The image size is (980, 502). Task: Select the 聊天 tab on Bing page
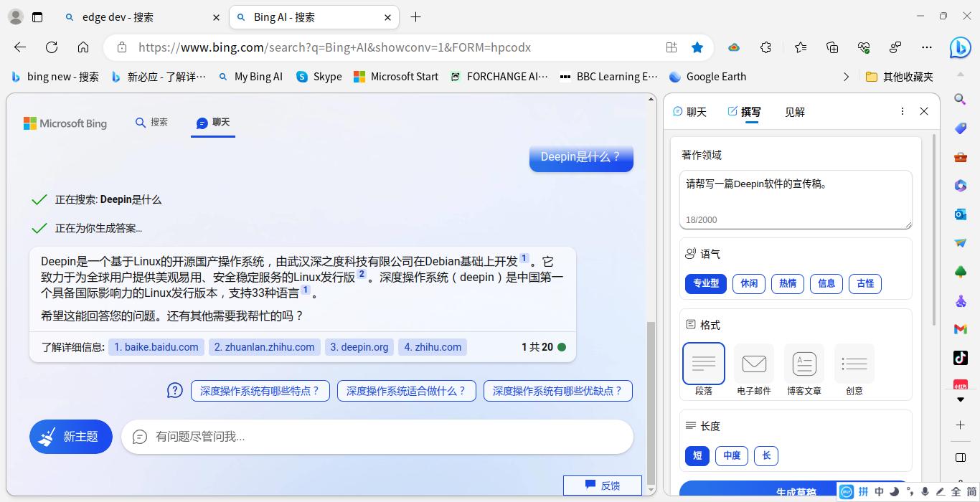[x=213, y=123]
